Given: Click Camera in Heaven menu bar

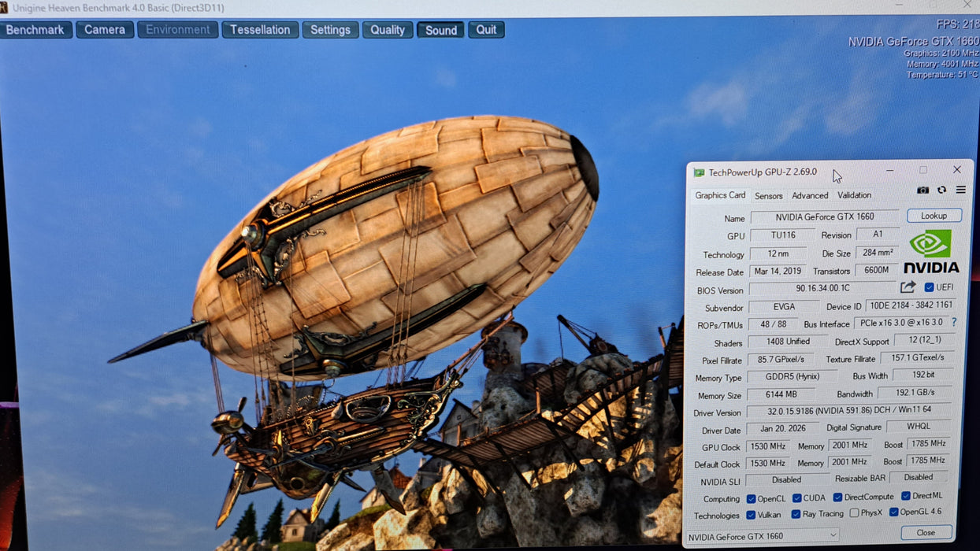Looking at the screenshot, I should (105, 30).
